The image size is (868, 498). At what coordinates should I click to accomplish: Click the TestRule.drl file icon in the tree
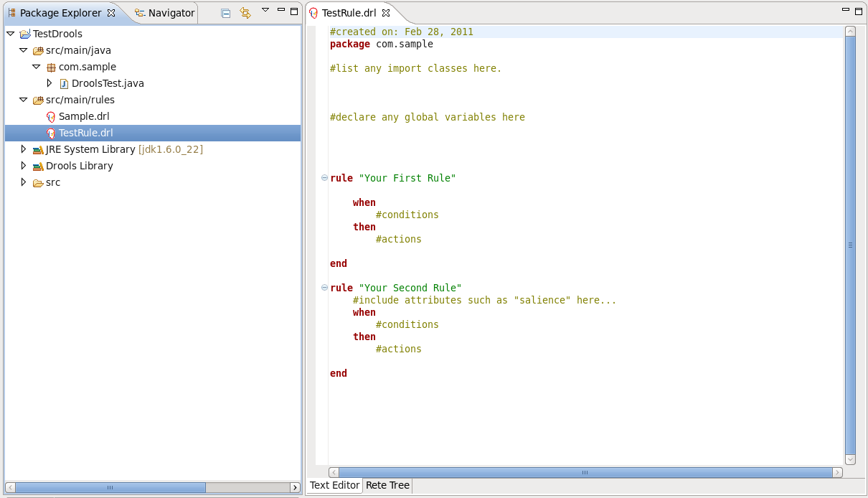click(51, 133)
